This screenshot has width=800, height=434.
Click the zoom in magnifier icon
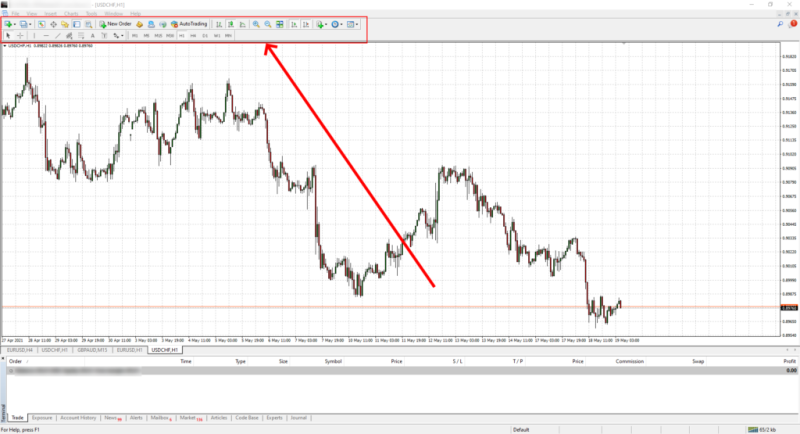pos(256,23)
